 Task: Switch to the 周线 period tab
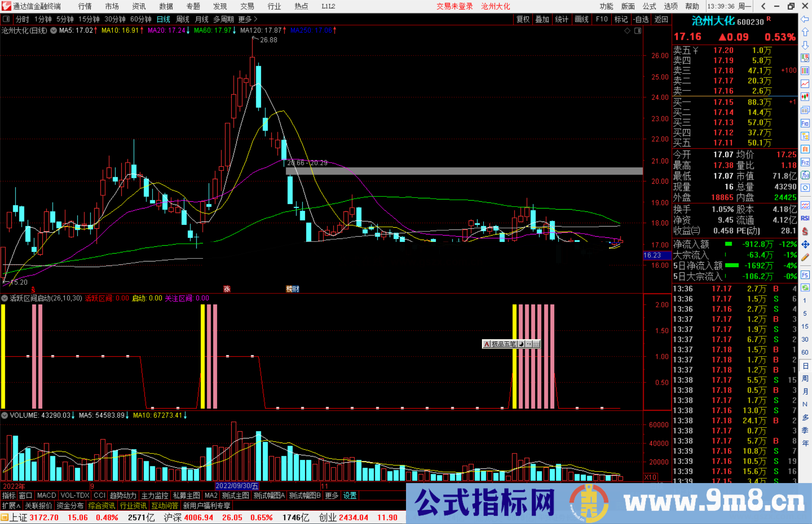183,19
